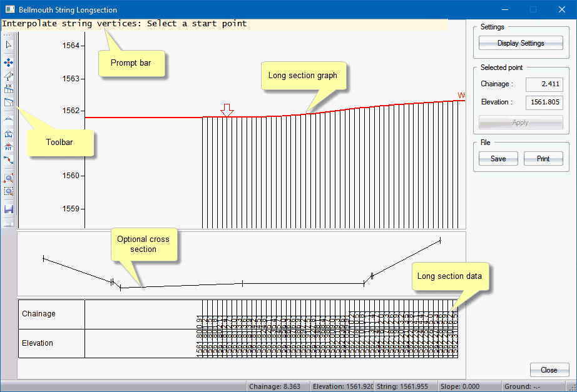Image resolution: width=577 pixels, height=392 pixels.
Task: Select the zoom window tool
Action: click(9, 191)
